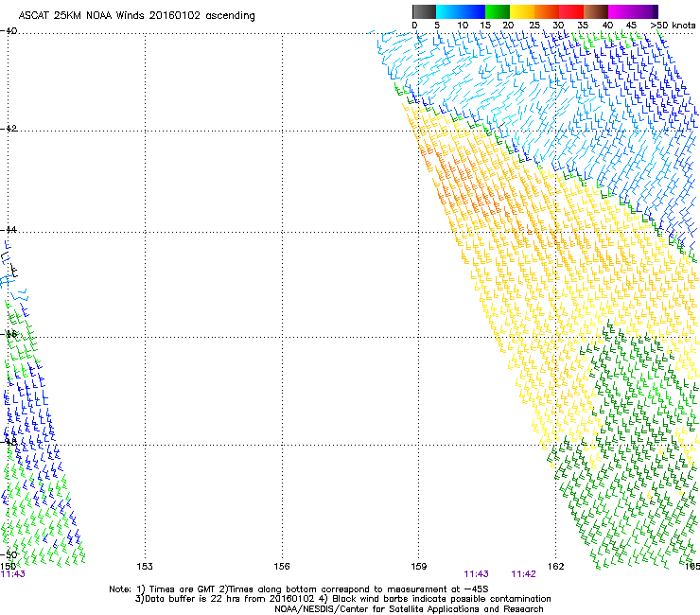The image size is (700, 615).
Task: Click the 'Times are GMT' note line
Action: 299,589
